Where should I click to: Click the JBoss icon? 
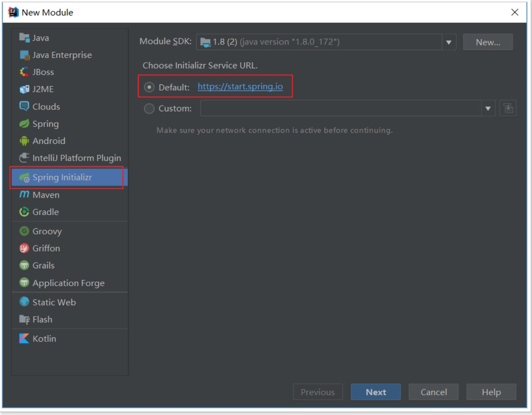coord(24,72)
